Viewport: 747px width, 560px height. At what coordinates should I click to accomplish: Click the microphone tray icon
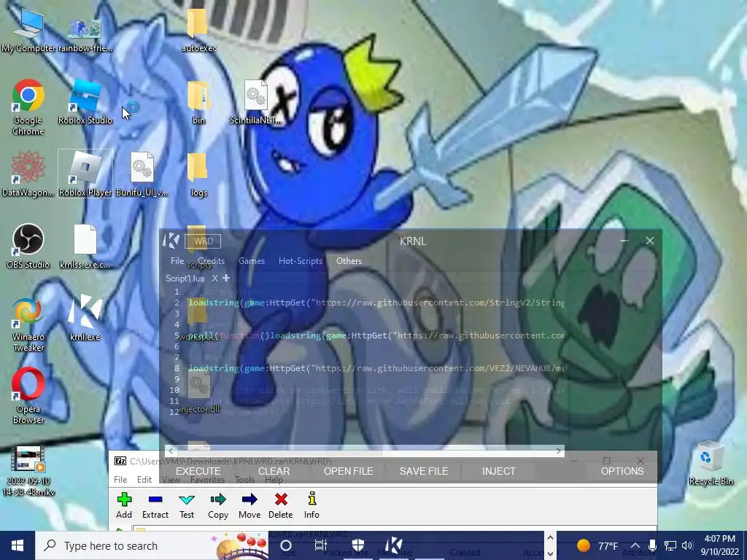(x=652, y=545)
